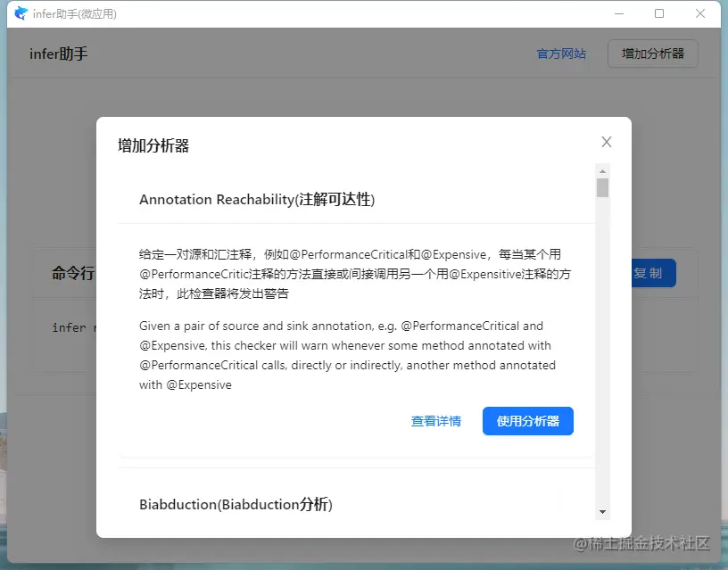Screen dimensions: 728x570
Task: Click the dialog scrollbar thumb
Action: click(602, 188)
